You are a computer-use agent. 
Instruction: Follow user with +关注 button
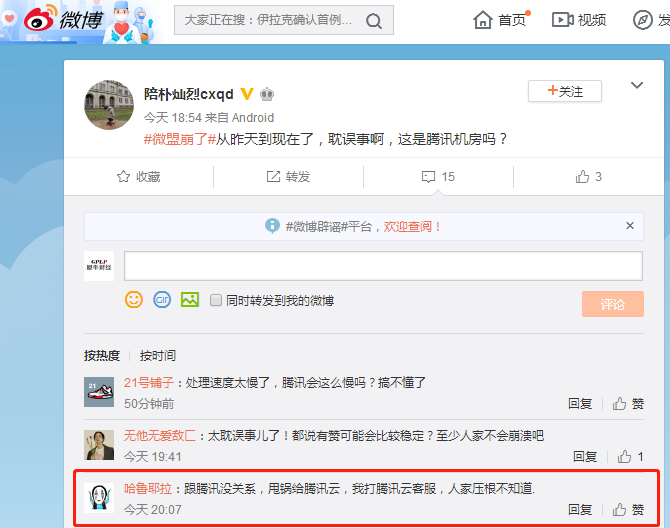(565, 91)
